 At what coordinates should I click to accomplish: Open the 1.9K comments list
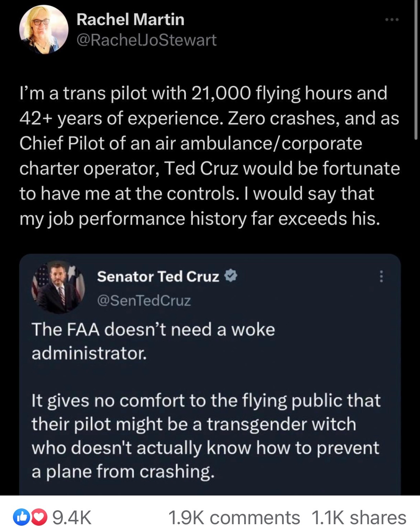pos(234,517)
